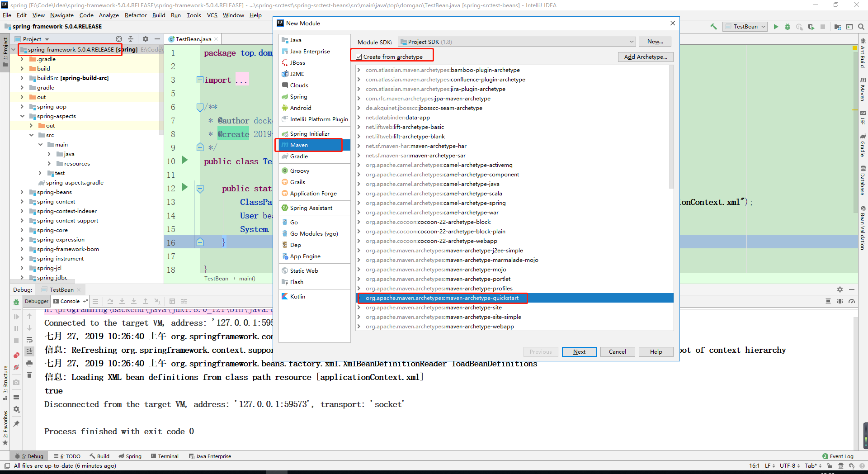
Task: Open the LF line separator selector
Action: 770,466
